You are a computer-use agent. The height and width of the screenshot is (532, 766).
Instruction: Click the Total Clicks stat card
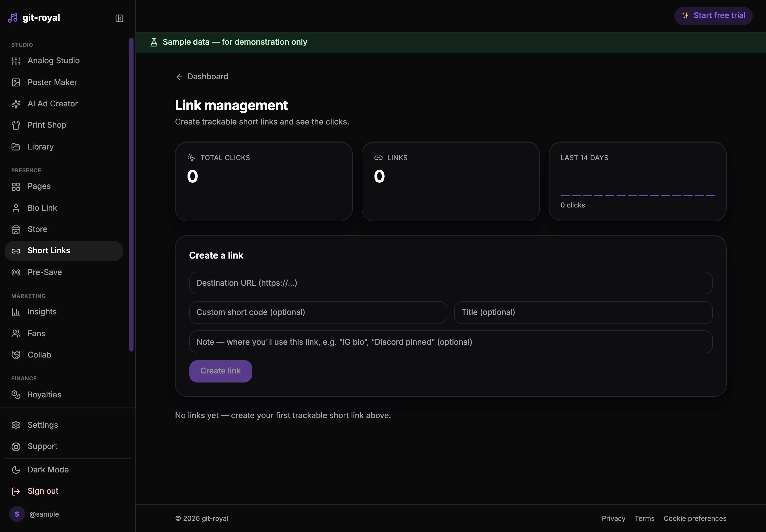click(264, 181)
